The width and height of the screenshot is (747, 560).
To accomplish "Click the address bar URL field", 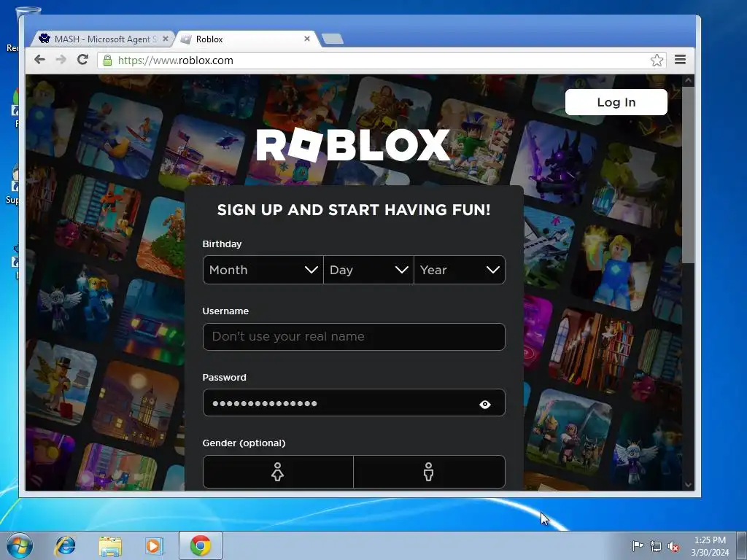I will [381, 61].
